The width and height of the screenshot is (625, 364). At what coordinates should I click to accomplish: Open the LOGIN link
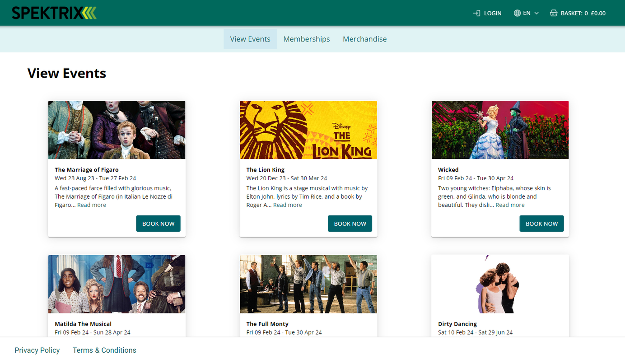coord(487,13)
